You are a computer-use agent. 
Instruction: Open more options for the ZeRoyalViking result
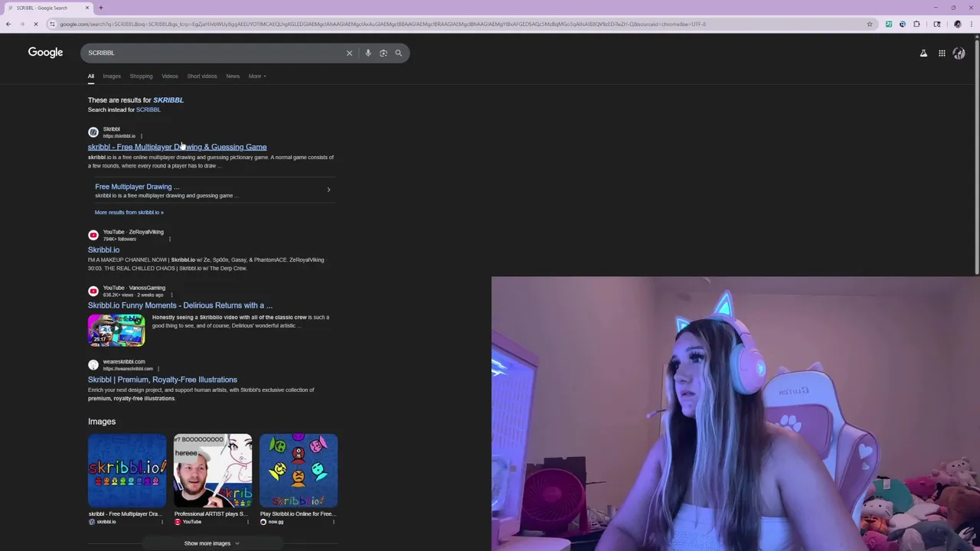[x=169, y=239]
